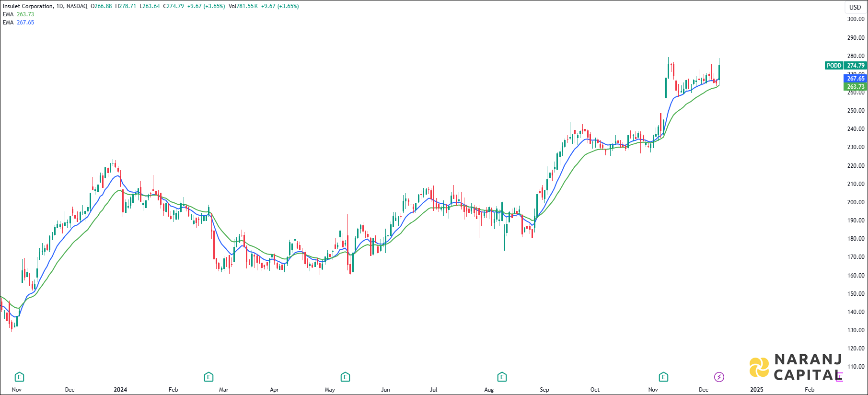Click the Jun label on time axis
The height and width of the screenshot is (395, 868).
click(385, 390)
